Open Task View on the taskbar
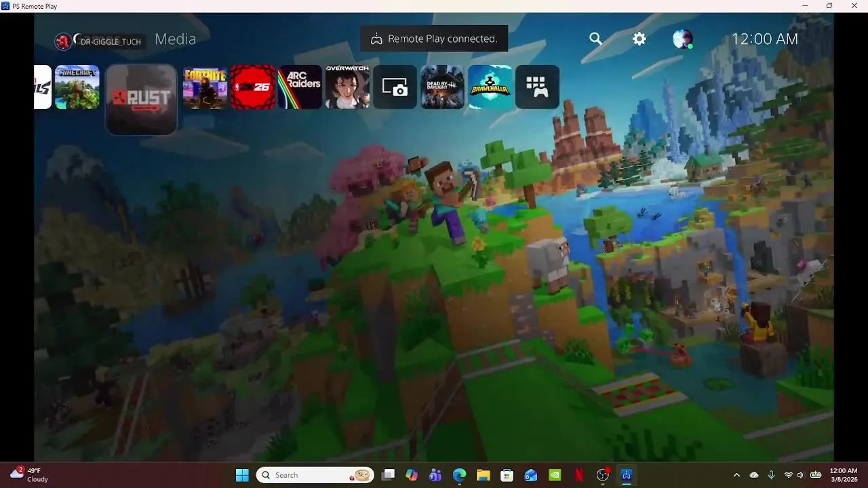Image resolution: width=868 pixels, height=488 pixels. 388,475
